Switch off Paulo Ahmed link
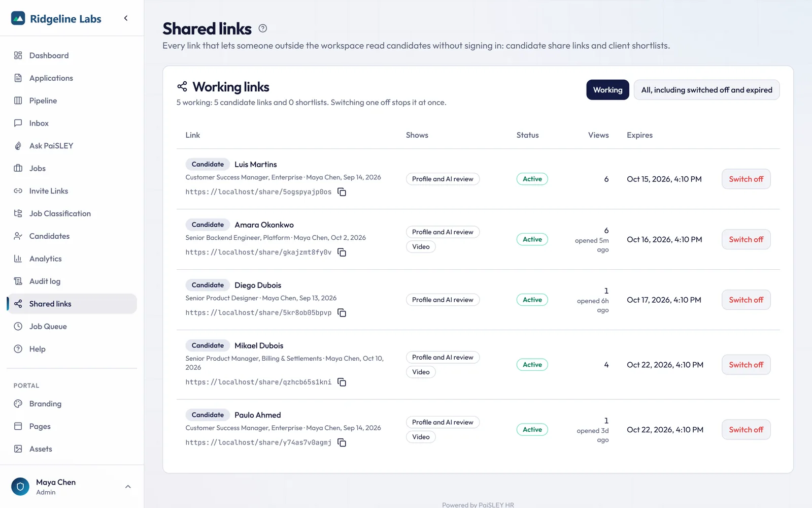This screenshot has width=812, height=508. pyautogui.click(x=746, y=430)
